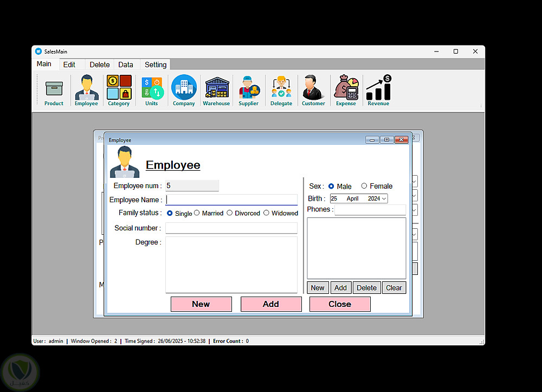The image size is (542, 392).
Task: Click the underlined Employee heading
Action: click(173, 165)
